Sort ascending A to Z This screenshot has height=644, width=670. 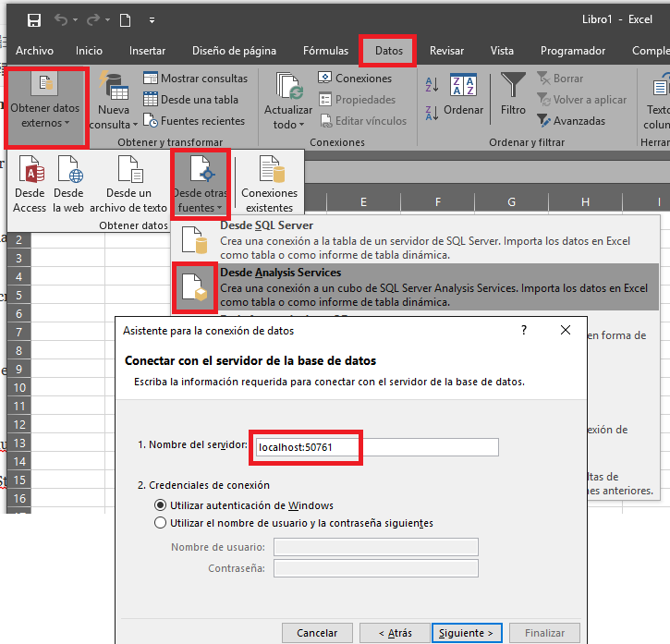(432, 84)
